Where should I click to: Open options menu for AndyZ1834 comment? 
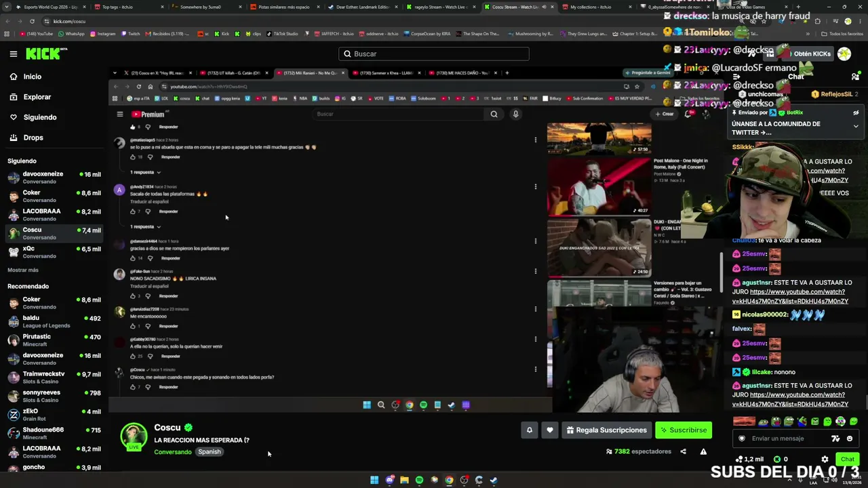click(535, 187)
